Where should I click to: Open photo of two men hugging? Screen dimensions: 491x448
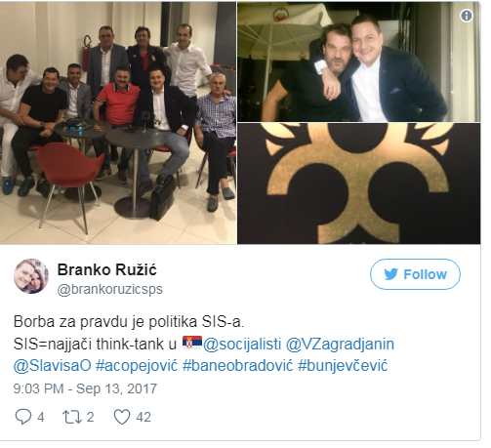pos(358,61)
